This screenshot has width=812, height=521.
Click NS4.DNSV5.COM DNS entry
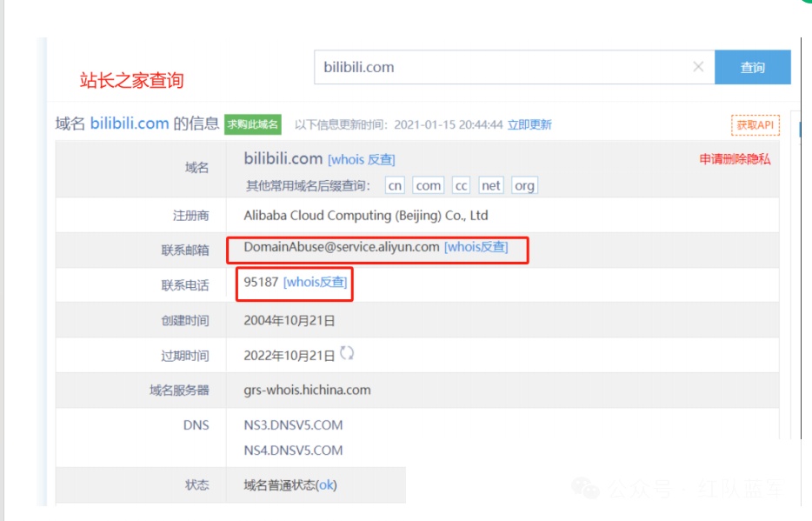[x=293, y=451]
